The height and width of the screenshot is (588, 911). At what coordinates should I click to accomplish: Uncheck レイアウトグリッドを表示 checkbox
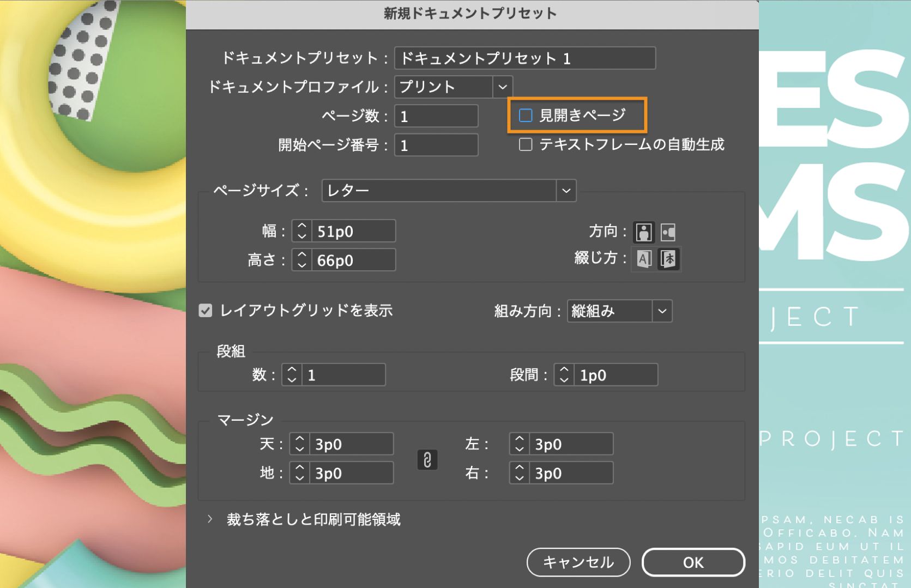click(206, 311)
